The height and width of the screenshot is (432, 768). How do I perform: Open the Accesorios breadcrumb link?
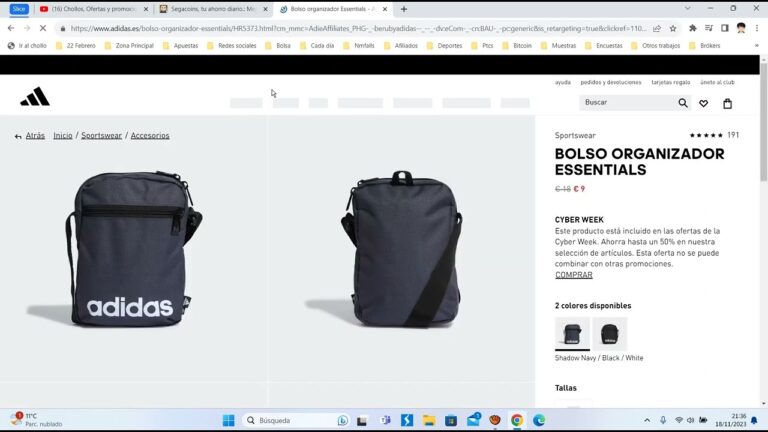click(150, 136)
